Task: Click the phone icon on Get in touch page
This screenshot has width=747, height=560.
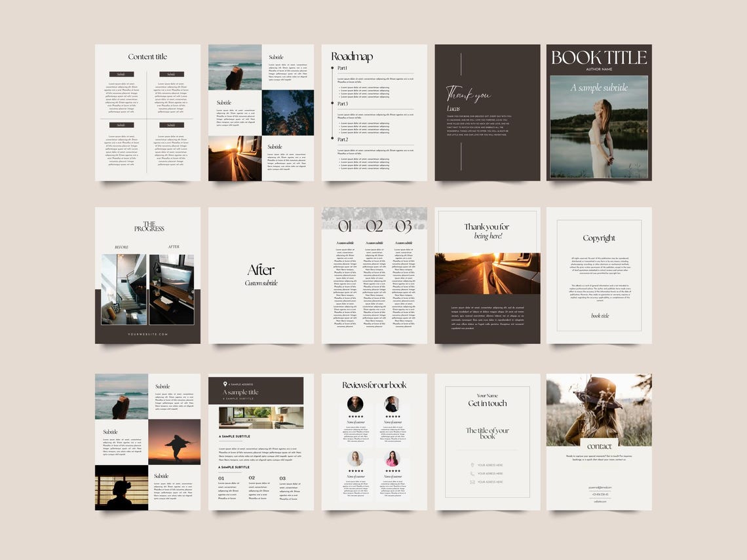Action: 472,474
